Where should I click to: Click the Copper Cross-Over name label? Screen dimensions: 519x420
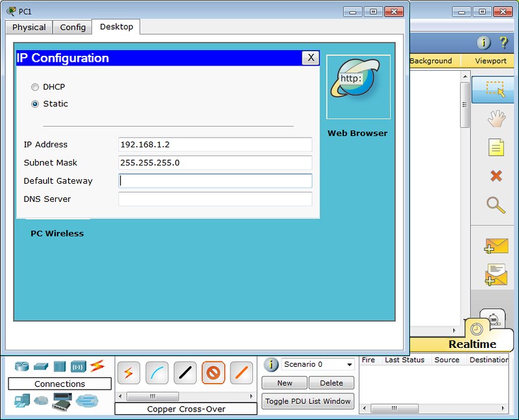[x=186, y=409]
